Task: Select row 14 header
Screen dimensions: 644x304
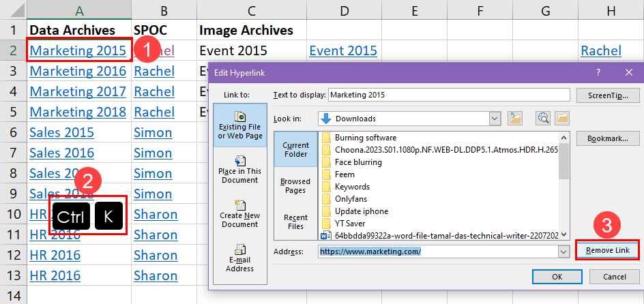Action: coord(14,295)
